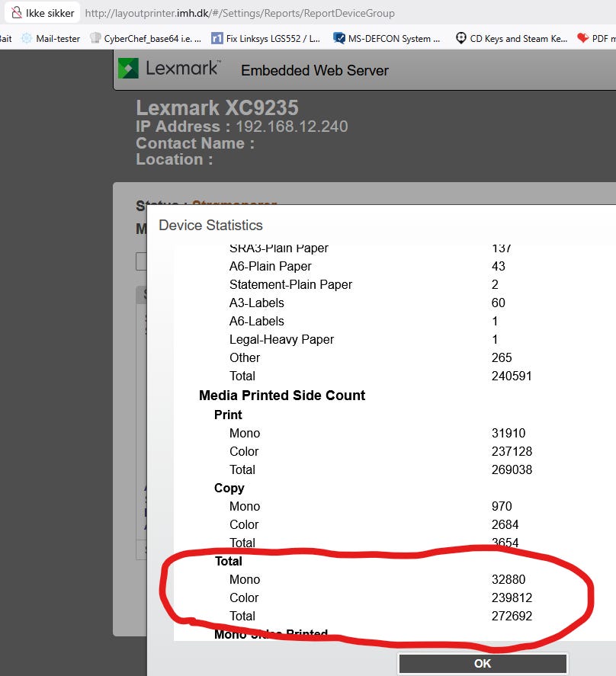
Task: Click the Location label
Action: point(175,159)
